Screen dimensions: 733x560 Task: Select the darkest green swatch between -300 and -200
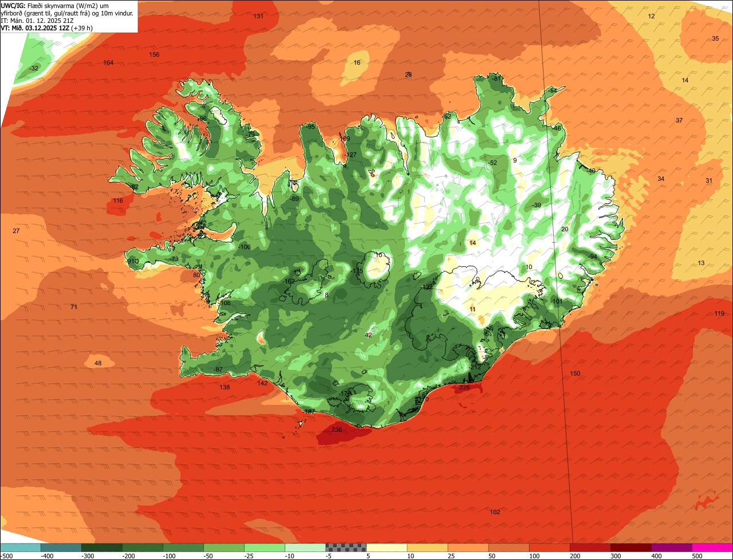click(x=101, y=547)
